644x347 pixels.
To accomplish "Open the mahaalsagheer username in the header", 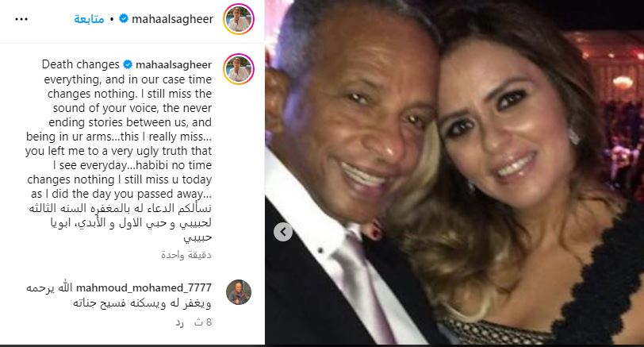I will pyautogui.click(x=173, y=19).
